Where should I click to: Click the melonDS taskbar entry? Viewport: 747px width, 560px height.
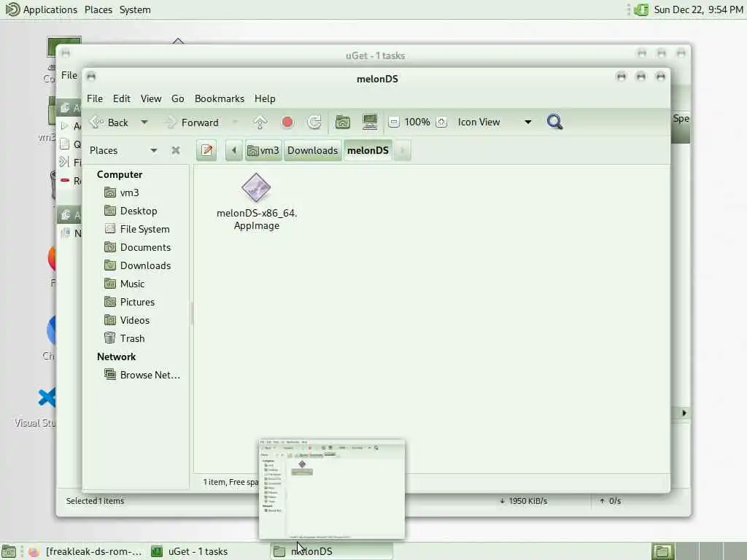tap(332, 551)
